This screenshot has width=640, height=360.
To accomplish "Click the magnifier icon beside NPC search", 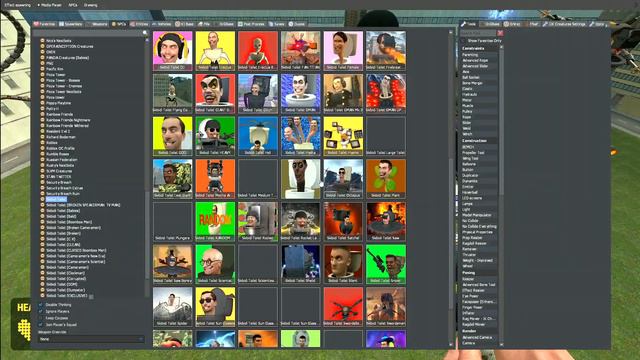I will (145, 33).
